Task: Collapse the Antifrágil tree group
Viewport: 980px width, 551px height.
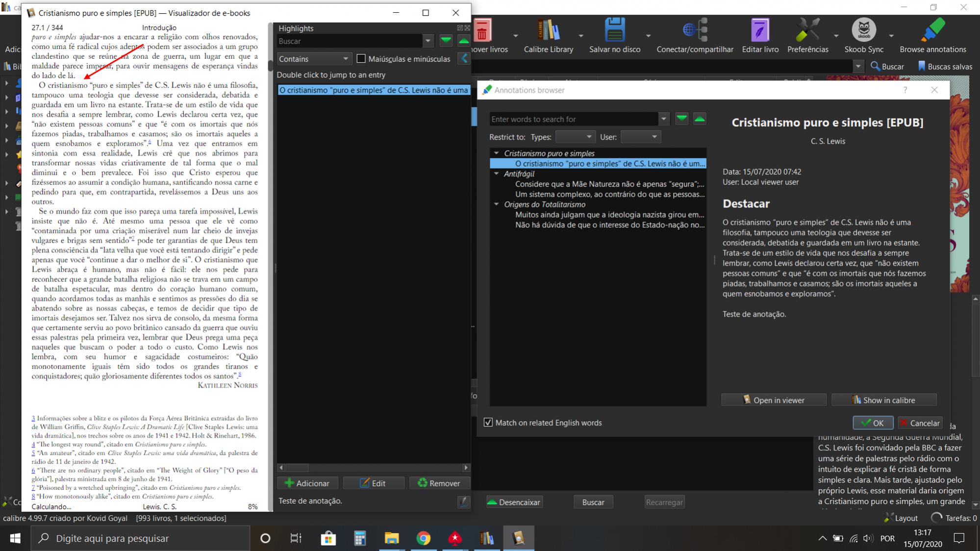Action: point(497,174)
